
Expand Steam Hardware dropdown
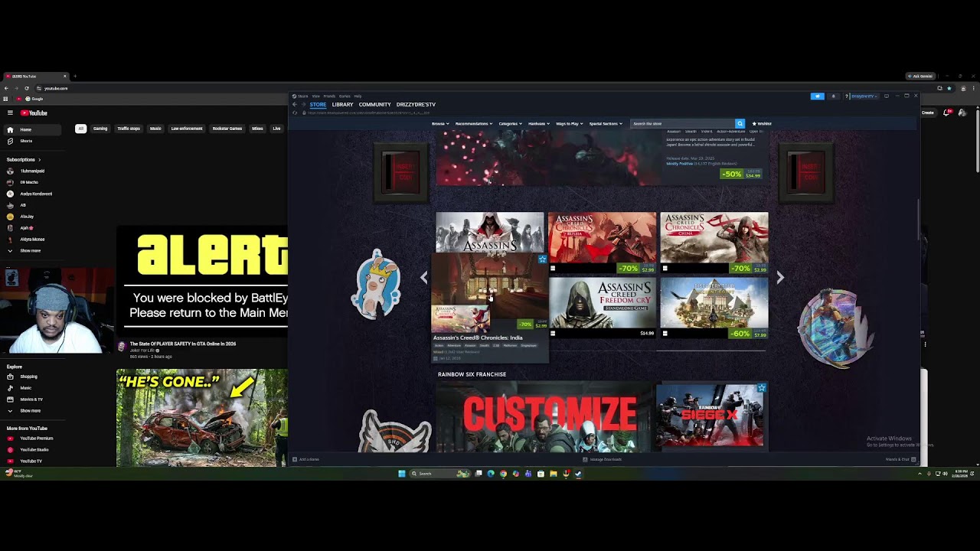point(538,123)
